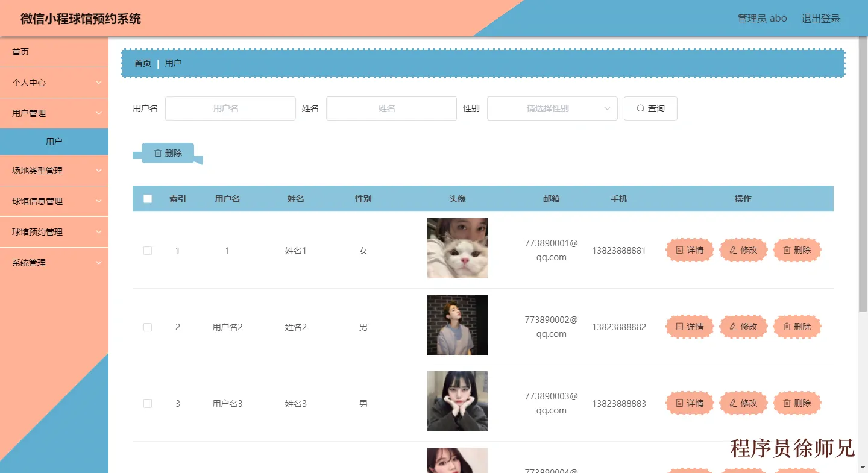868x473 pixels.
Task: View 详情 of 用户名3
Action: point(690,403)
